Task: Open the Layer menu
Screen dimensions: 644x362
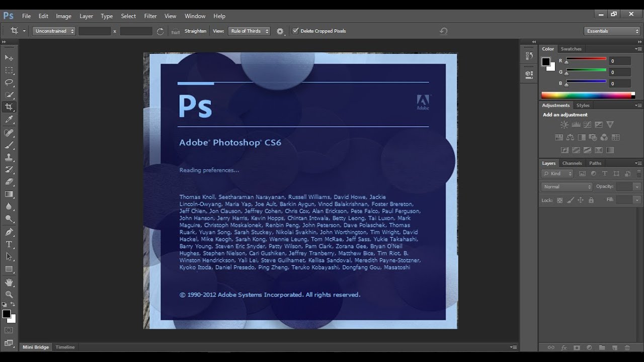Action: point(86,16)
